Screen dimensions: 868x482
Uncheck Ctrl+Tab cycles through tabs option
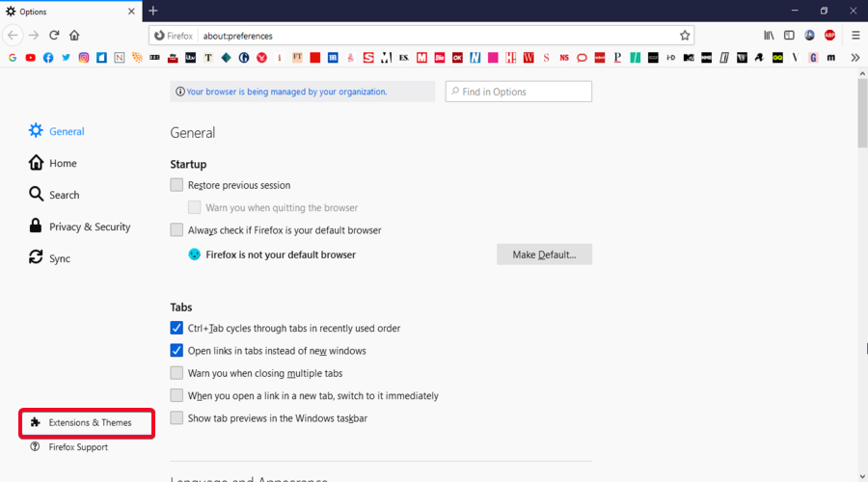click(176, 328)
